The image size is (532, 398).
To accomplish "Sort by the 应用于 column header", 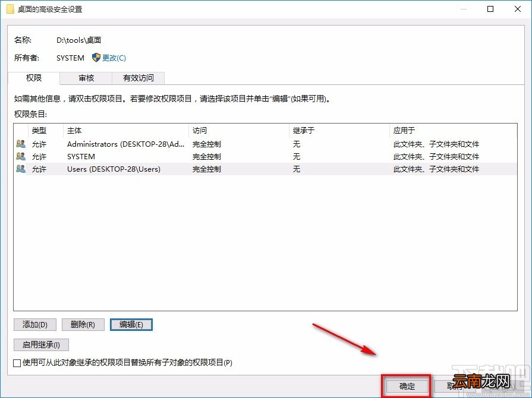I will point(454,131).
